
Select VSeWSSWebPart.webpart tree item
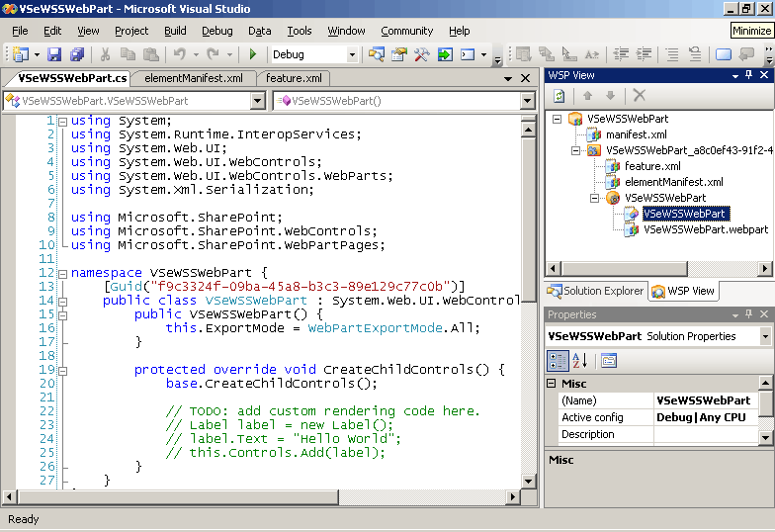pyautogui.click(x=706, y=229)
